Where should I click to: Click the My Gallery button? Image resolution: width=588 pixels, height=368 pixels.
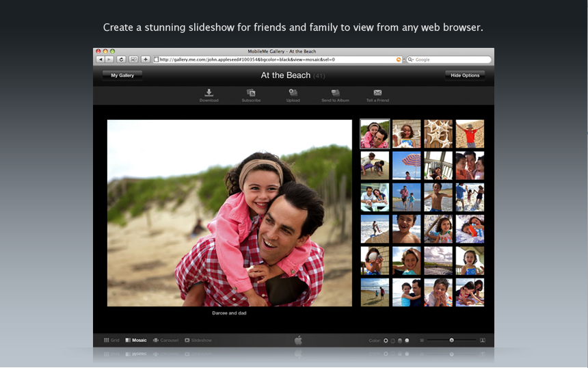pos(122,75)
